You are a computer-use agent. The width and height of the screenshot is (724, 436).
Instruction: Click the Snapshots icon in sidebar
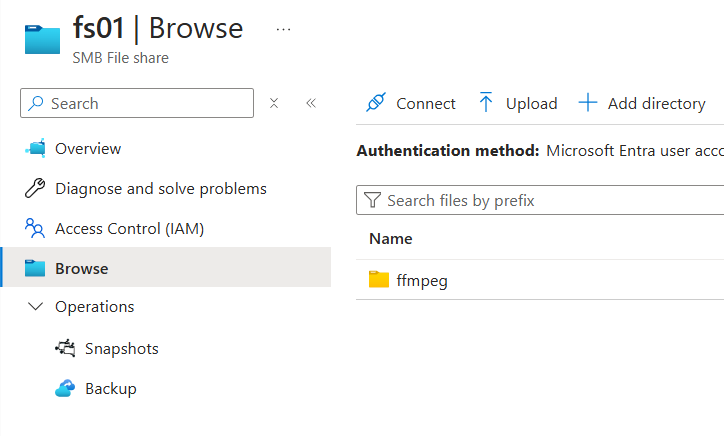(x=65, y=348)
